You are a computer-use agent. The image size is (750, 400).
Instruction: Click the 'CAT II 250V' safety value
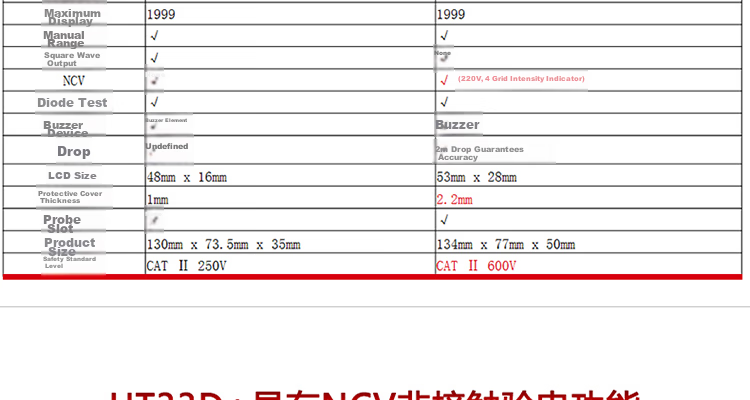coord(187,266)
